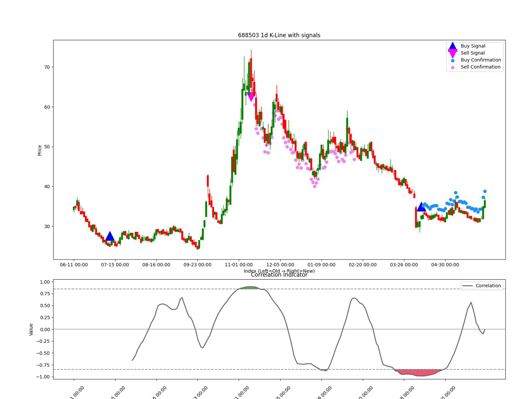The height and width of the screenshot is (399, 532).
Task: Click the '03-26 00:00' date tick under the price chart
Action: tap(404, 265)
